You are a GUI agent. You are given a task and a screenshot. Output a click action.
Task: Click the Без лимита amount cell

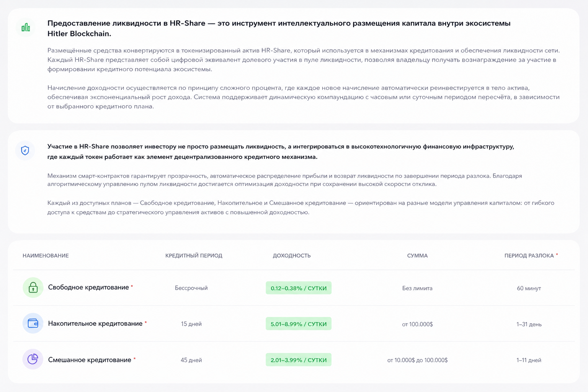pos(417,288)
